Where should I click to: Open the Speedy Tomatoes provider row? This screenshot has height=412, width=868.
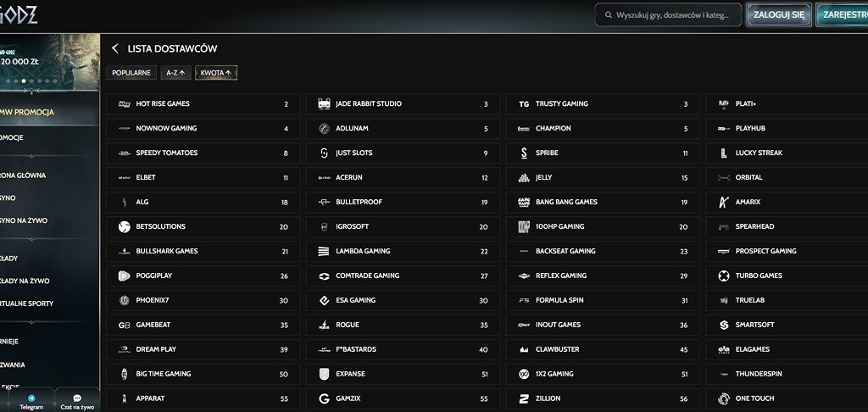203,153
